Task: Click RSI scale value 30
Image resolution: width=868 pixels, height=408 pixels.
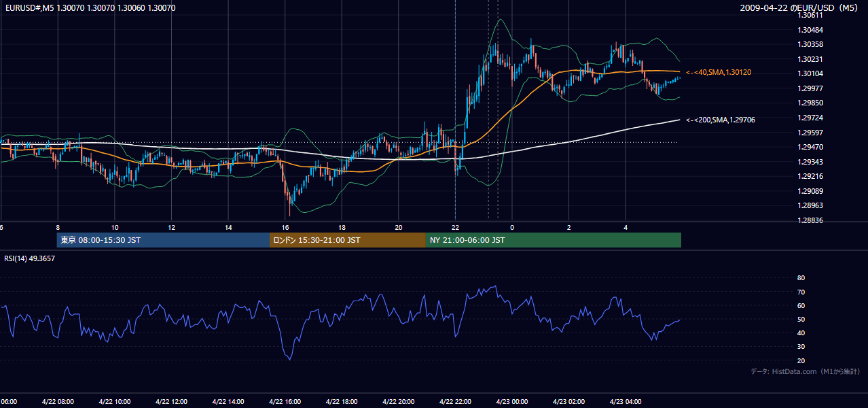Action: 801,347
